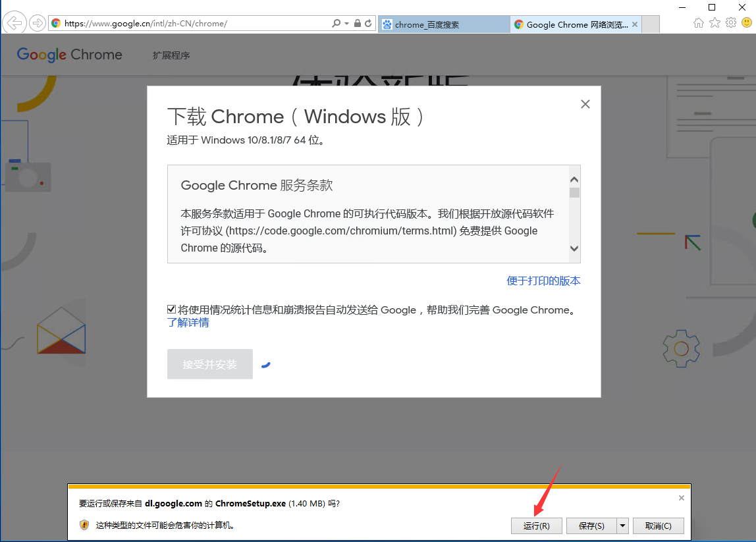Click the Chrome favicon in address bar
Image resolution: width=756 pixels, height=542 pixels.
point(56,23)
